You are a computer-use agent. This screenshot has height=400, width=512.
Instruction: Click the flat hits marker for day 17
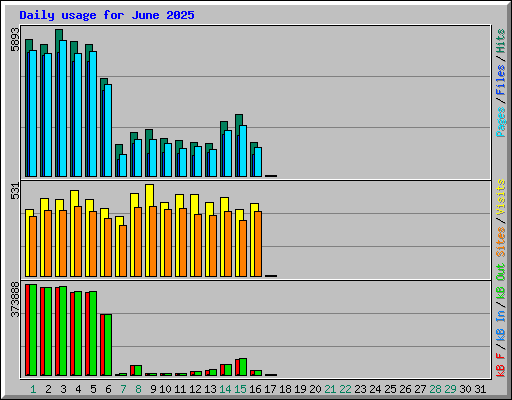click(271, 176)
